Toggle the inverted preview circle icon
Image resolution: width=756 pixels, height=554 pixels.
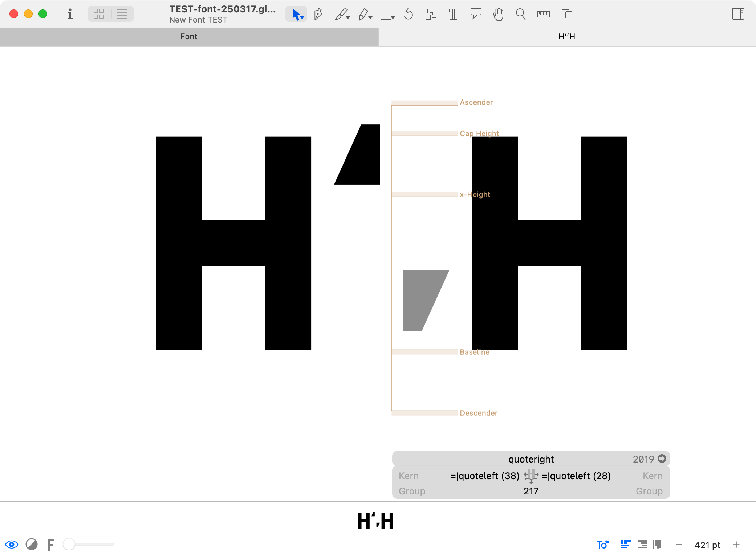32,545
